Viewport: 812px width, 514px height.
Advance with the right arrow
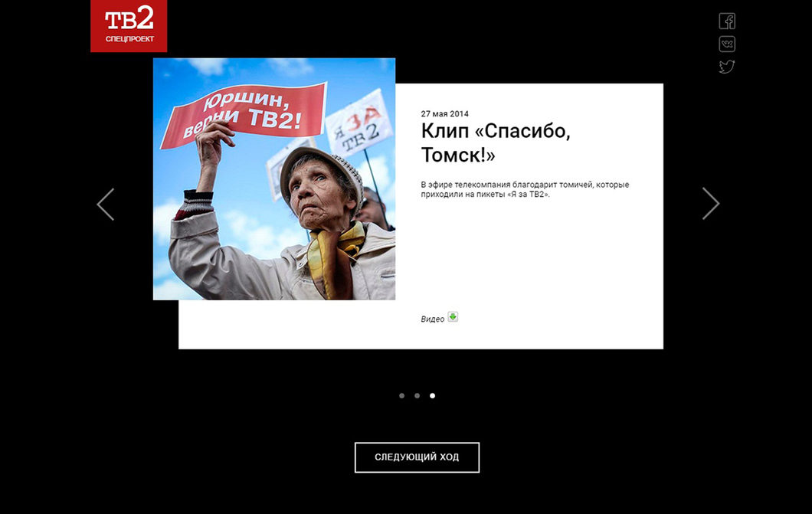click(711, 204)
